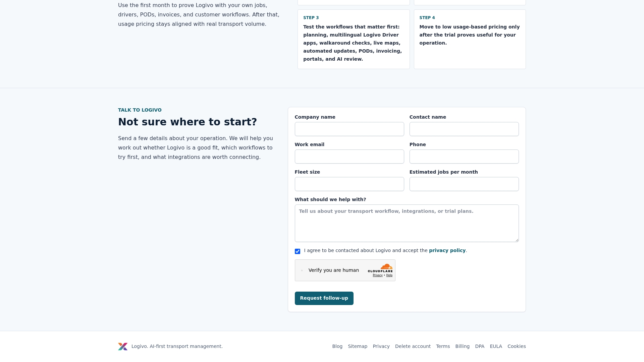This screenshot has height=362, width=644.
Task: Click the Logivo logo icon in footer
Action: point(123,347)
